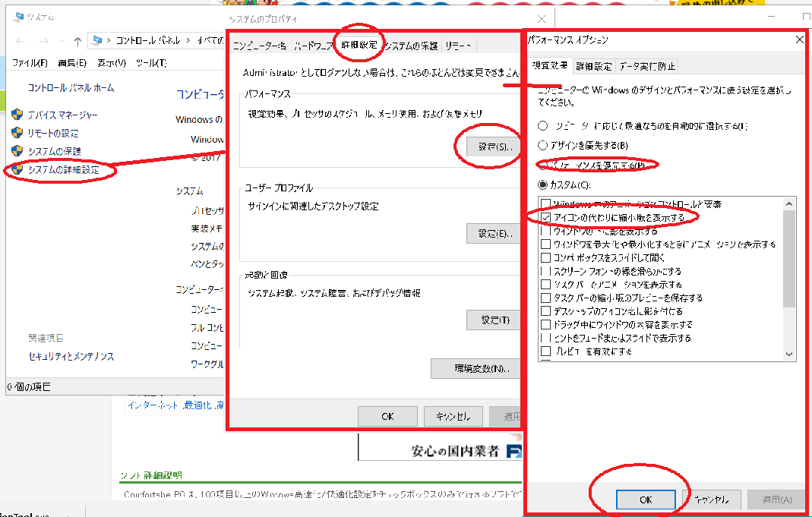Open the 編集(E) menu
The width and height of the screenshot is (812, 517).
click(72, 63)
